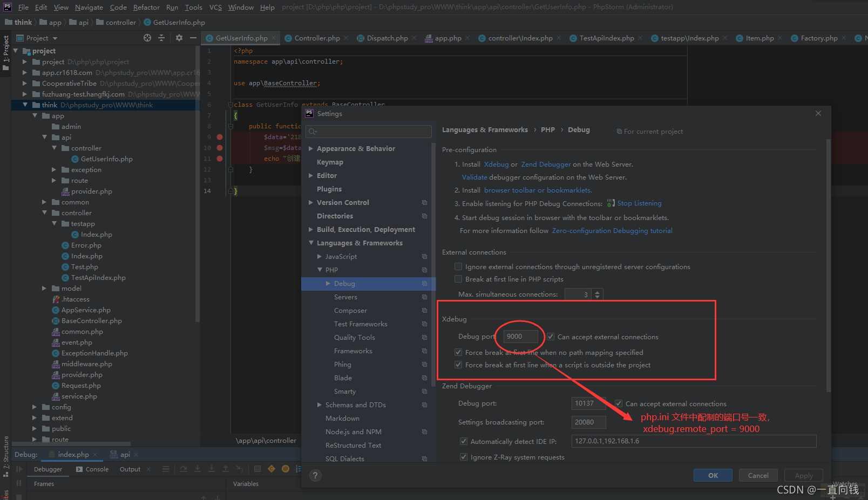The height and width of the screenshot is (500, 868).
Task: Close the Output debugger tab
Action: pos(148,469)
